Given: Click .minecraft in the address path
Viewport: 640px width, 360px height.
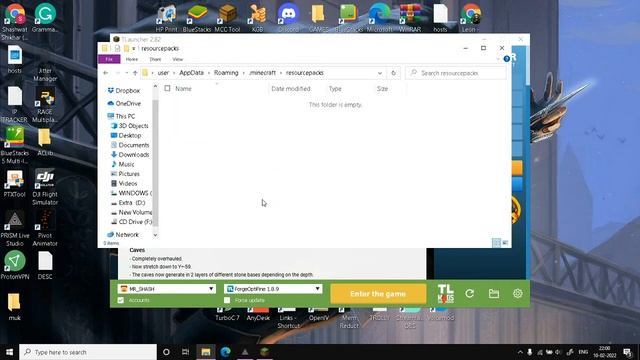Looking at the screenshot, I should point(262,73).
